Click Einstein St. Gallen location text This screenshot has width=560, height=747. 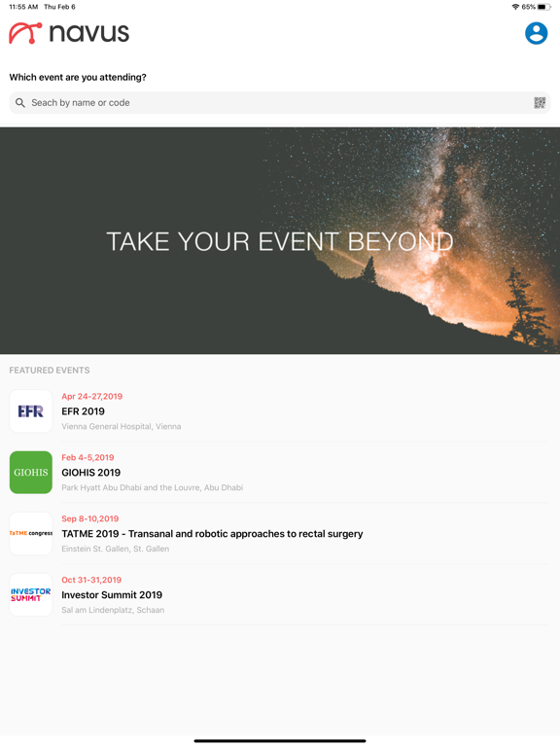tap(116, 549)
